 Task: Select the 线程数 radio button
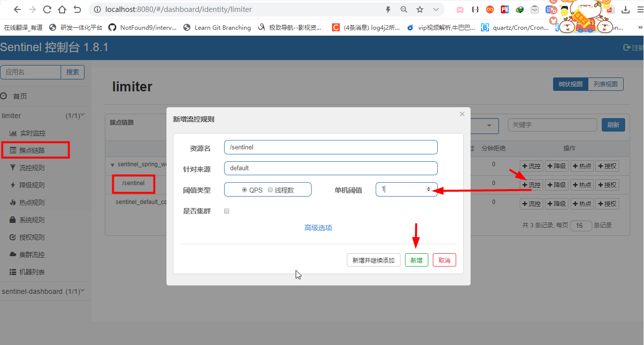point(270,189)
